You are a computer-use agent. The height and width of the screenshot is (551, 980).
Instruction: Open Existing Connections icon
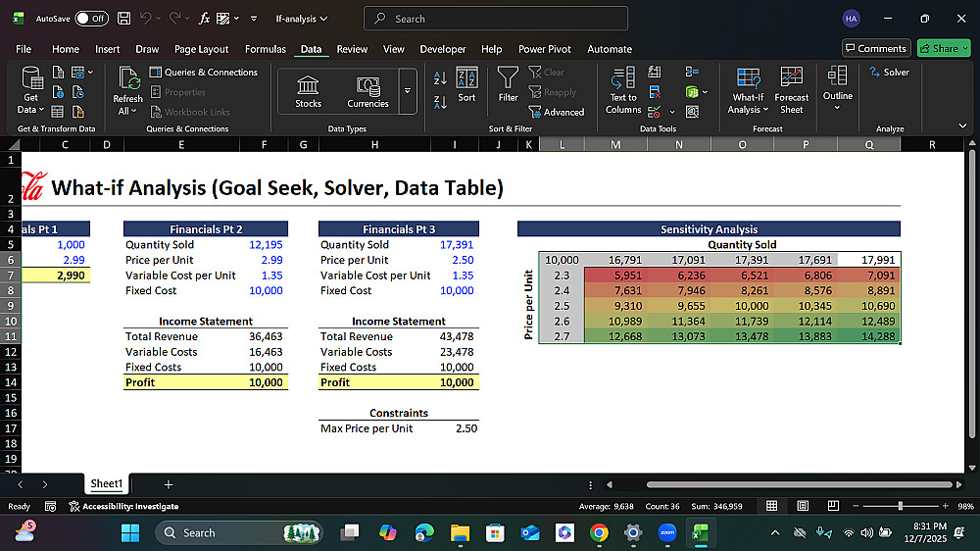(78, 112)
